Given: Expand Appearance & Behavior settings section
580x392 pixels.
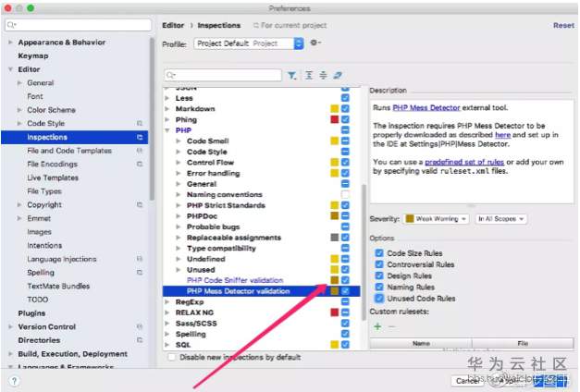Looking at the screenshot, I should [x=10, y=43].
